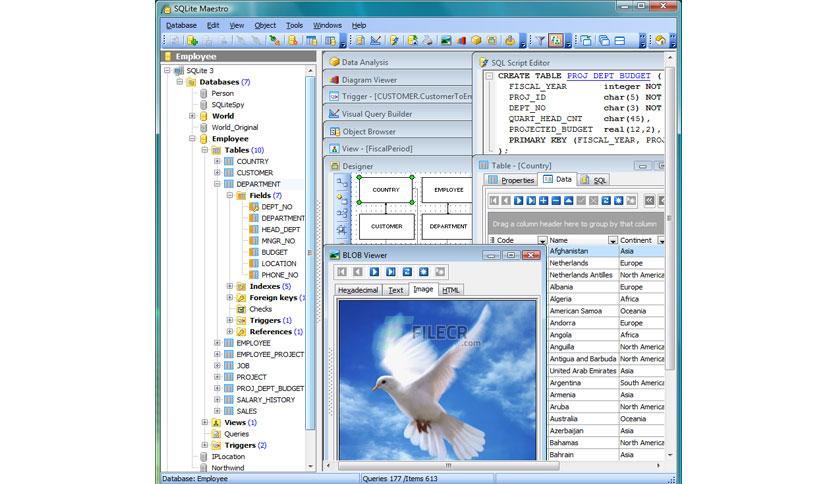This screenshot has width=836, height=484.
Task: Select the HTML tab in BLOB Viewer
Action: tap(451, 290)
